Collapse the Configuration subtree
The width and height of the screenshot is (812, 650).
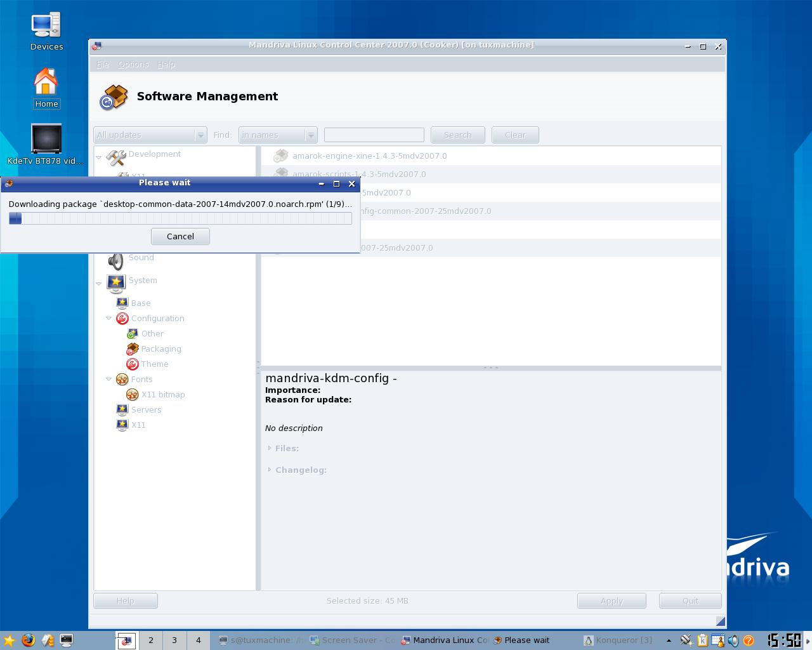point(108,318)
